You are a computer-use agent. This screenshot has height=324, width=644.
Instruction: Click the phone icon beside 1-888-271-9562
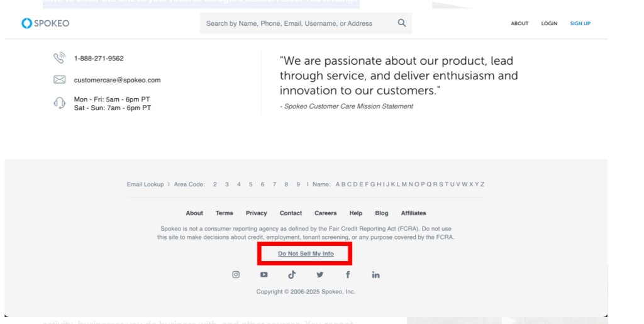click(59, 58)
